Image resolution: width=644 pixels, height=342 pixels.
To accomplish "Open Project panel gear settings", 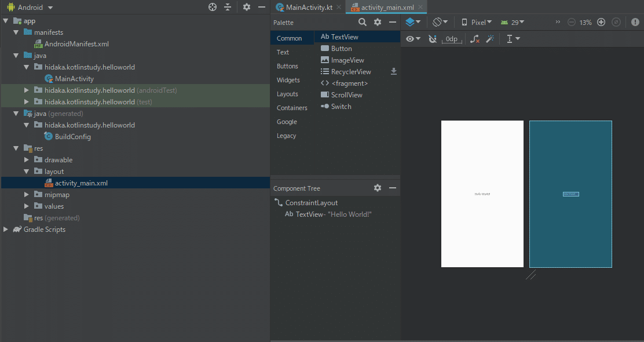I will [247, 7].
